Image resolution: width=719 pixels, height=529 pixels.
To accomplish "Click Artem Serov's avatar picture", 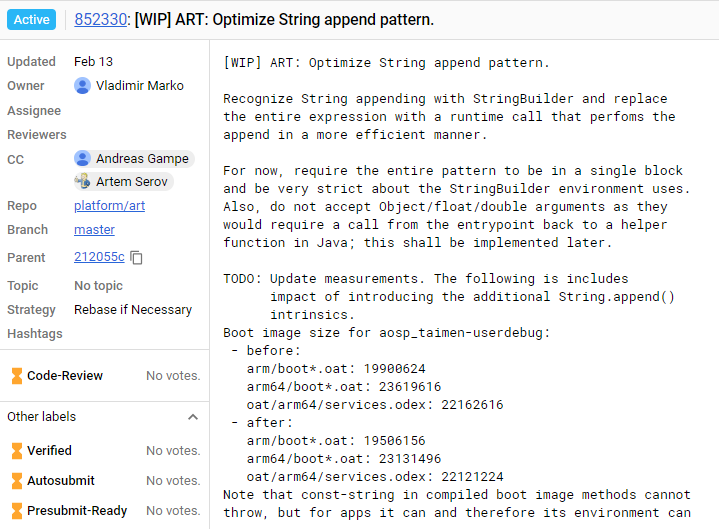I will click(x=83, y=182).
